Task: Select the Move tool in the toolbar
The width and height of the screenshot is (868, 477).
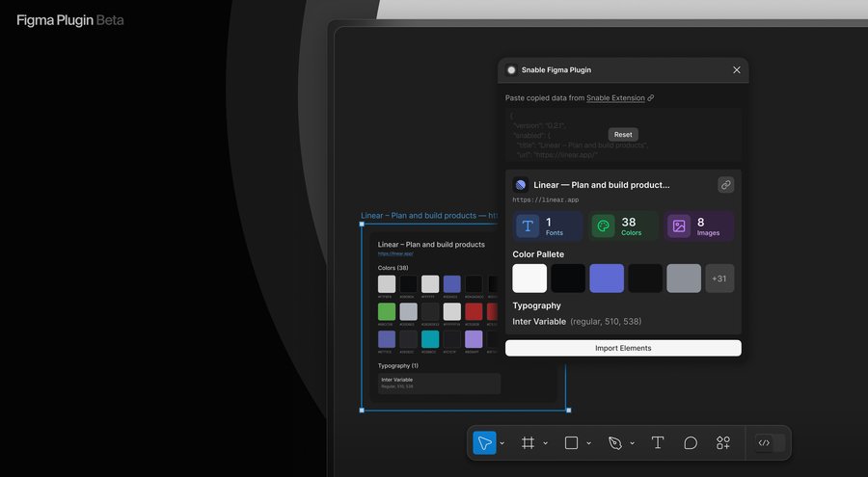Action: click(484, 442)
